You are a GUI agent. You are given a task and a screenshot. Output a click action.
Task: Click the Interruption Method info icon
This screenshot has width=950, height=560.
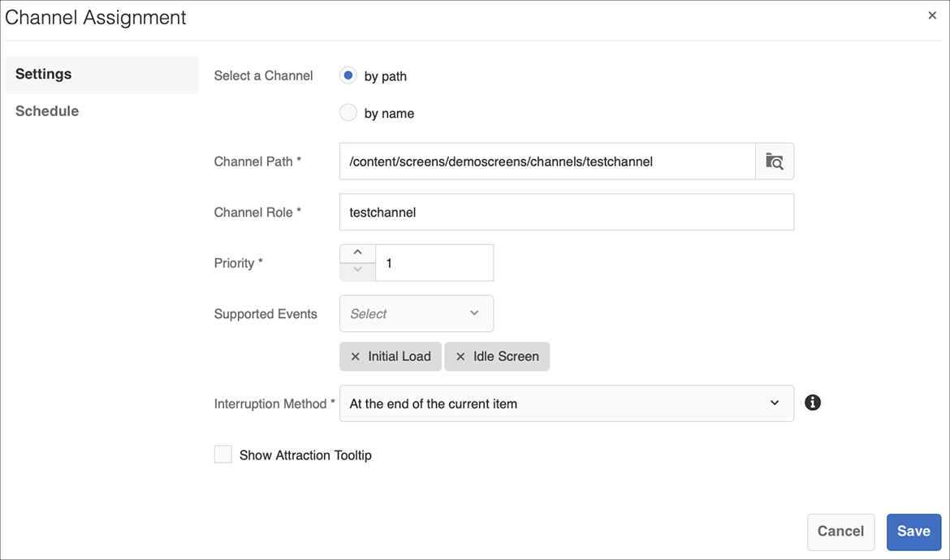pos(813,403)
